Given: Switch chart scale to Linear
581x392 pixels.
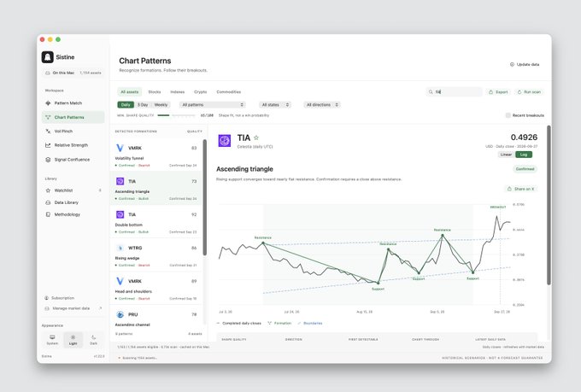Looking at the screenshot, I should [x=506, y=155].
